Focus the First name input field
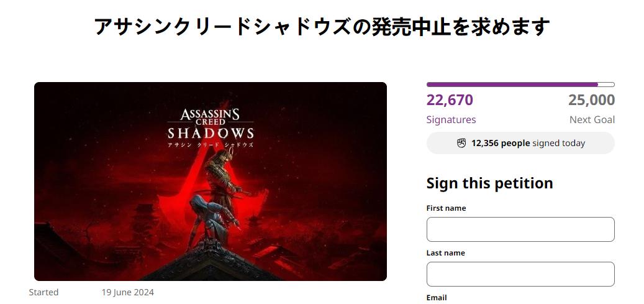Viewport: 644px width, 304px height. (x=520, y=229)
